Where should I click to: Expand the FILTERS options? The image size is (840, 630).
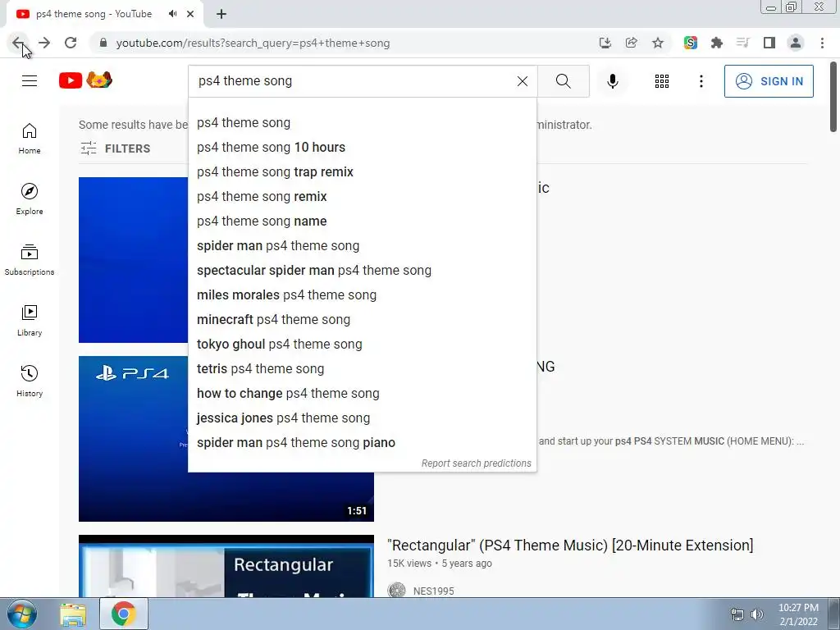(115, 148)
